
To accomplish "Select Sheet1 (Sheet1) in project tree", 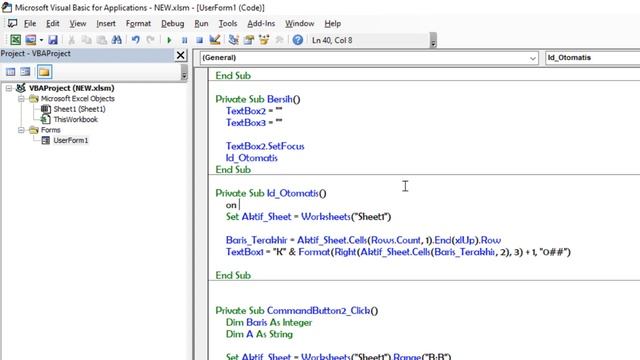I will point(79,109).
